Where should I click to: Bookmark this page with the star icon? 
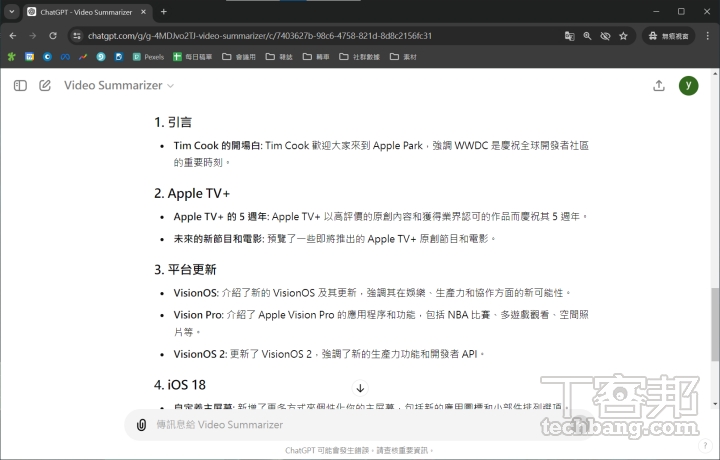coord(623,36)
